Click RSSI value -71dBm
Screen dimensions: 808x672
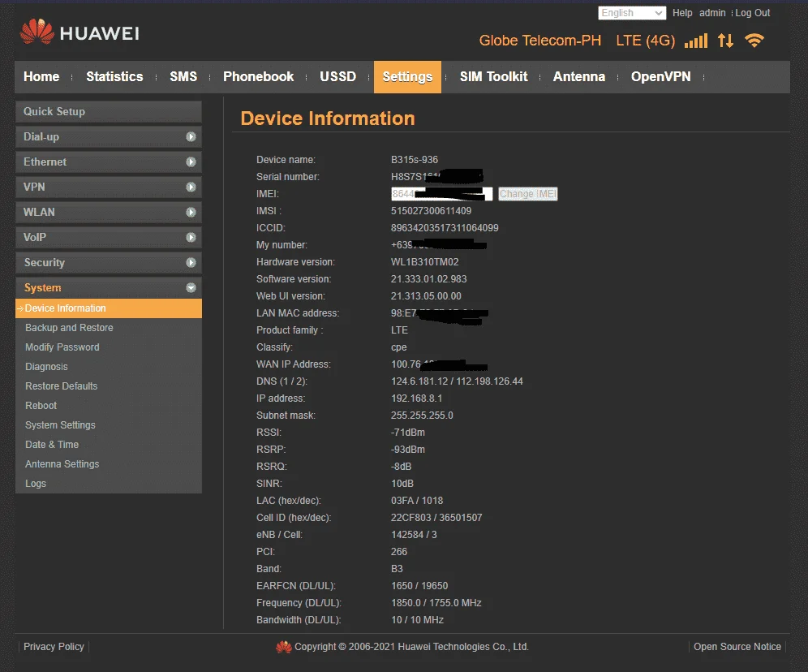[x=407, y=433]
